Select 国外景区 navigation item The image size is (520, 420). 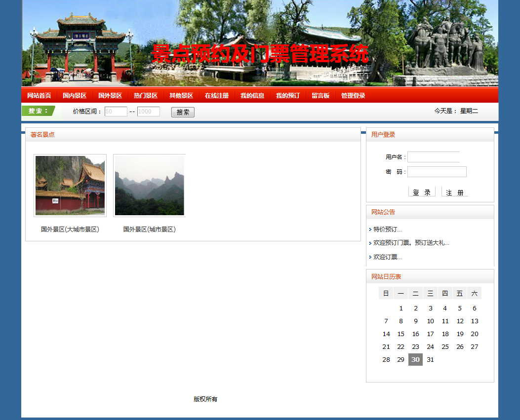pos(110,95)
